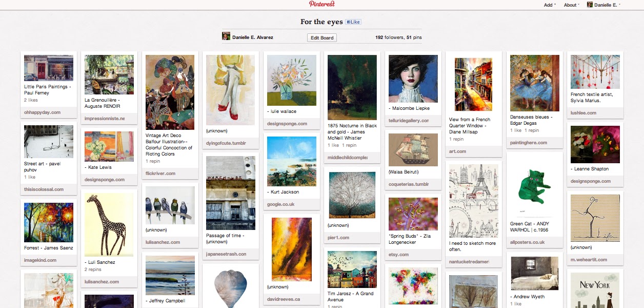Visit allposters.co.uk source link
This screenshot has width=644, height=308.
coord(528,242)
